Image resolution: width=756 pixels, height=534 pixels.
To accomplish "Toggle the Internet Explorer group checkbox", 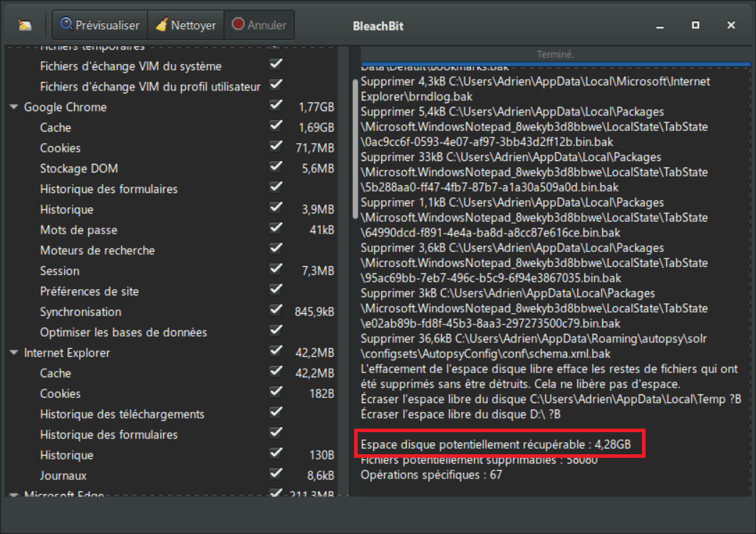I will [276, 351].
